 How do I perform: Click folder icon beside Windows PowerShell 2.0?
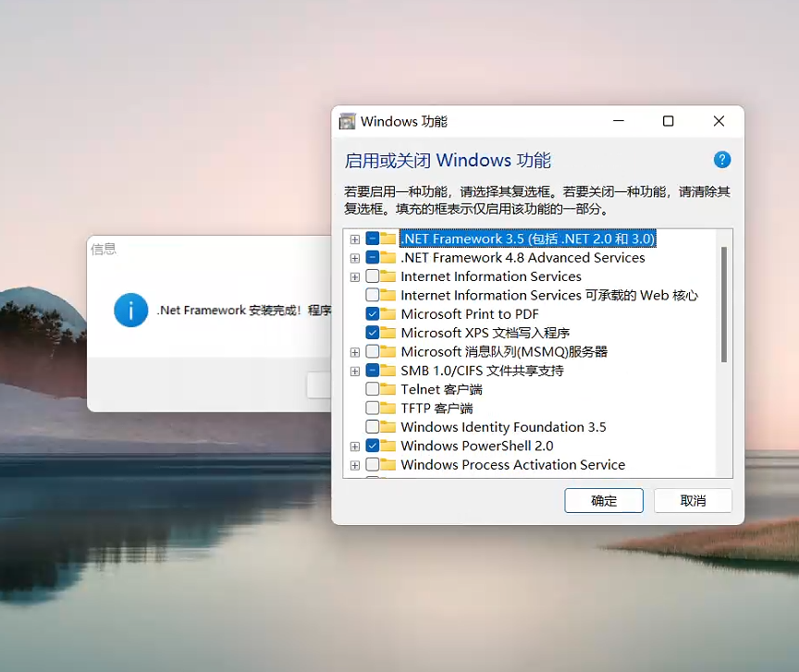coord(387,446)
